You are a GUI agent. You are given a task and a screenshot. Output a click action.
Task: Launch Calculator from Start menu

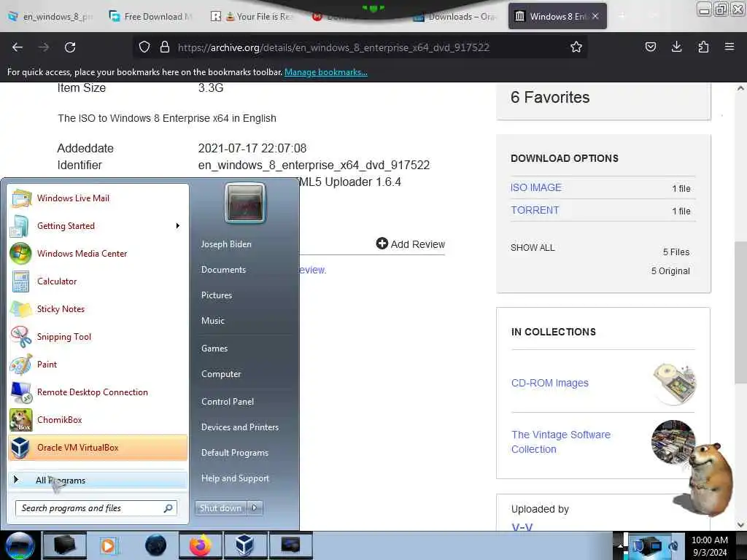(x=98, y=281)
